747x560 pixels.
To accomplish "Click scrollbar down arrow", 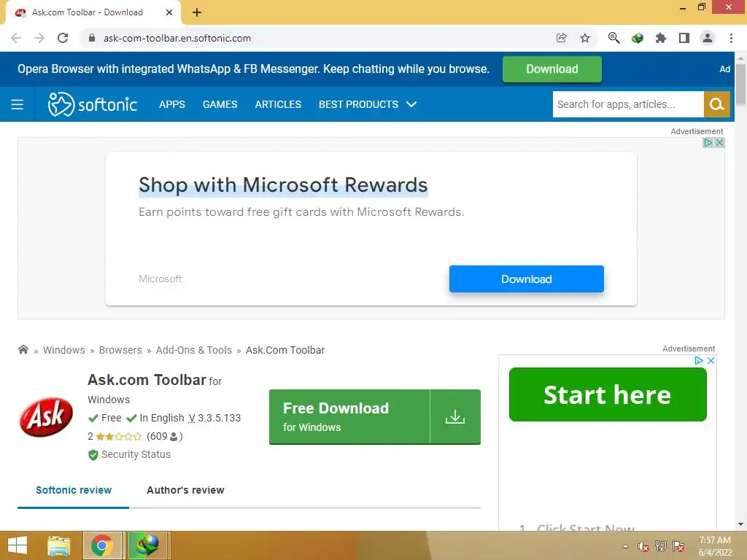I will [740, 524].
